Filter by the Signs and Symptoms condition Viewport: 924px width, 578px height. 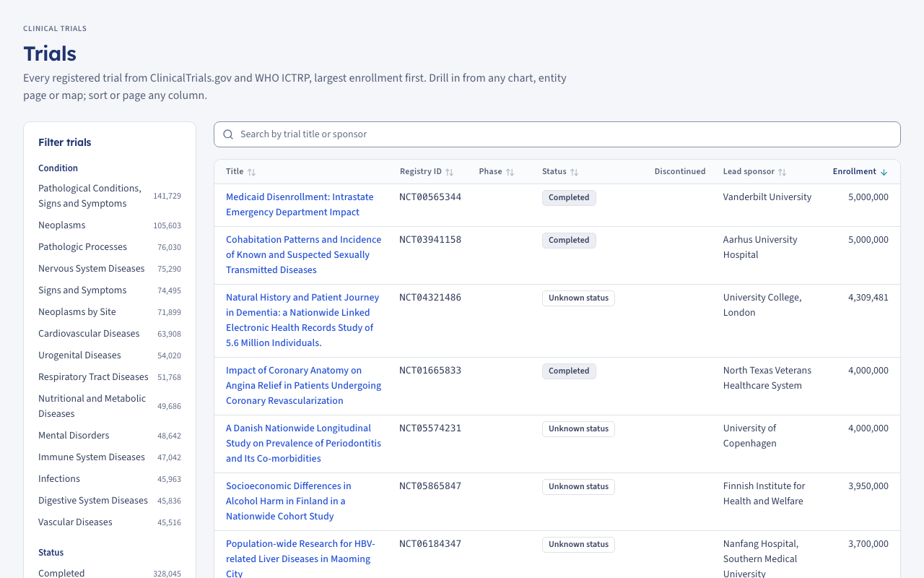(x=110, y=290)
